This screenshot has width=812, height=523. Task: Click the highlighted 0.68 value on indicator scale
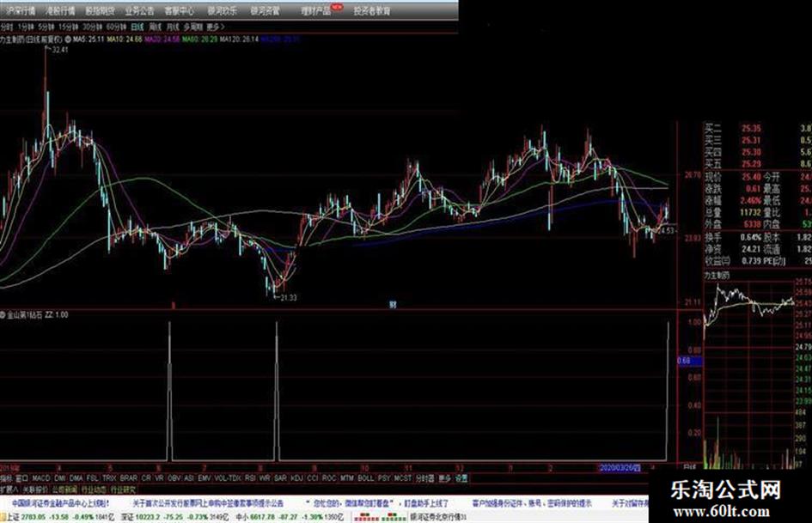click(x=689, y=361)
